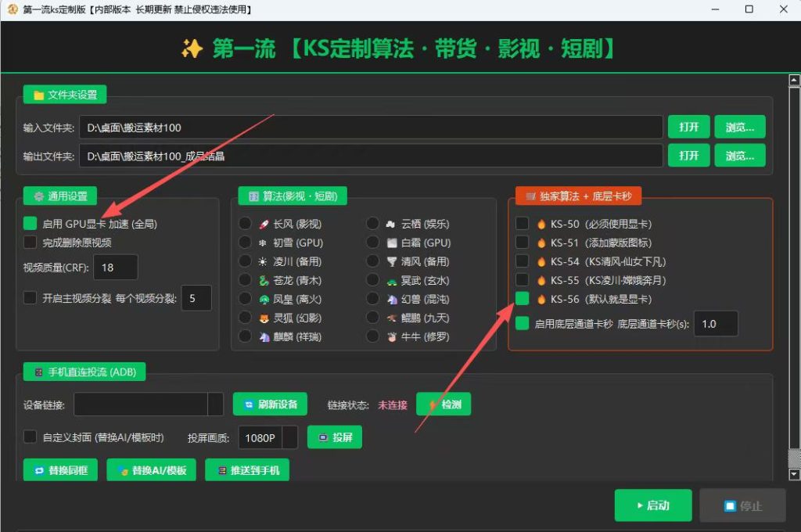Enable 自定义封面 (替换AI/模板时) checkbox
This screenshot has width=801, height=532.
click(31, 437)
